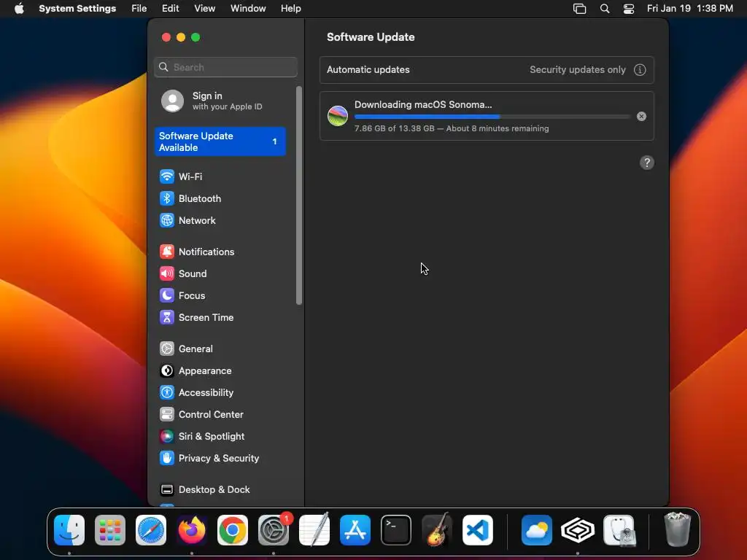
Task: Open Finder from the Dock
Action: (x=69, y=530)
